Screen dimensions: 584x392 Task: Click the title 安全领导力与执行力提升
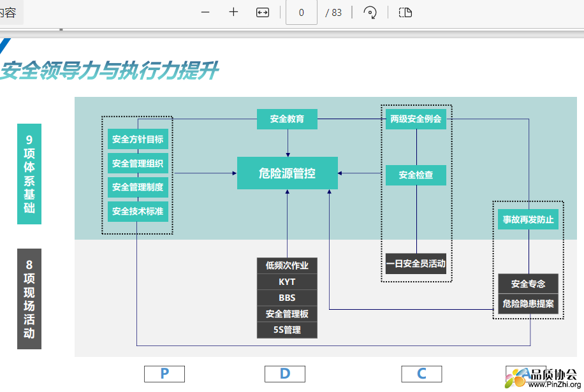(109, 70)
